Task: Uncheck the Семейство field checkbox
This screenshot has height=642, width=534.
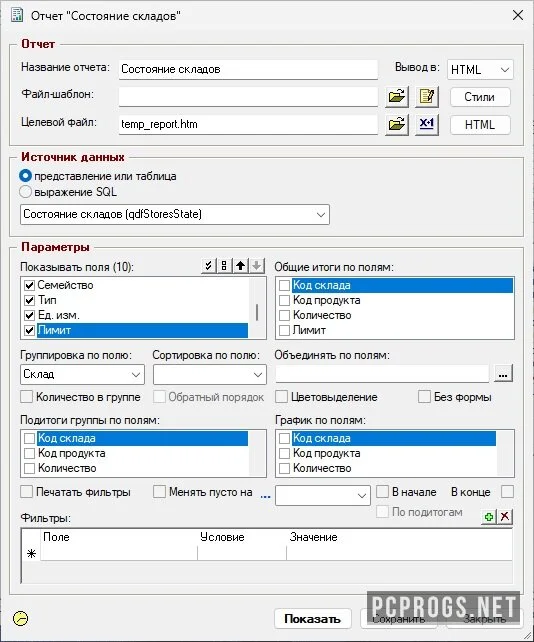Action: (29, 285)
